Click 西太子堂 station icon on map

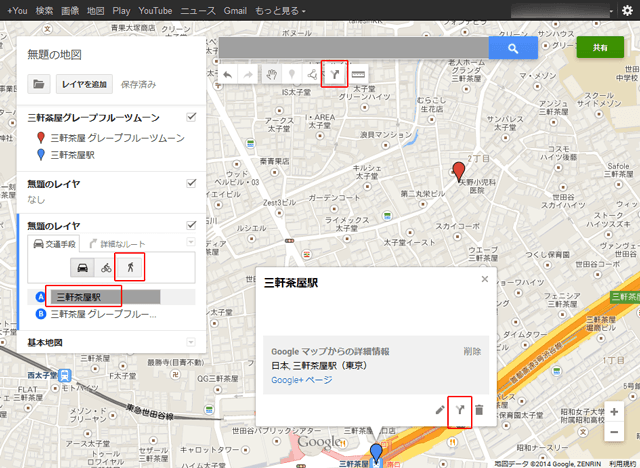point(64,375)
